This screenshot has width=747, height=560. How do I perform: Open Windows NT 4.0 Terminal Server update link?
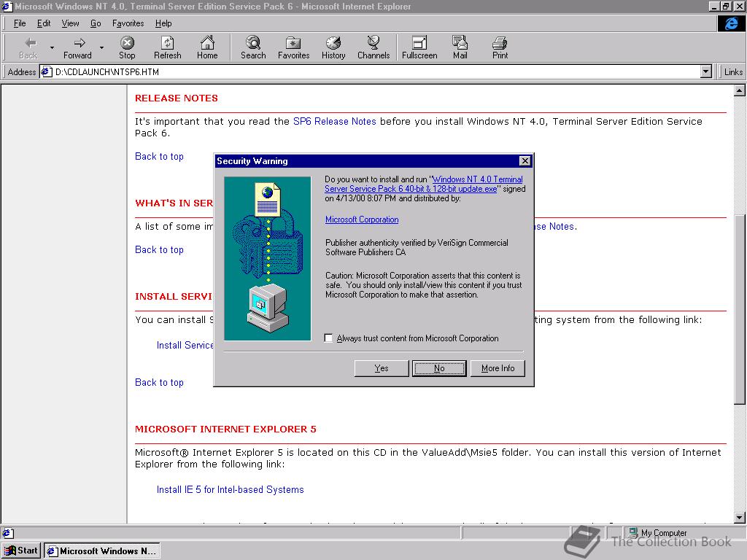click(424, 184)
